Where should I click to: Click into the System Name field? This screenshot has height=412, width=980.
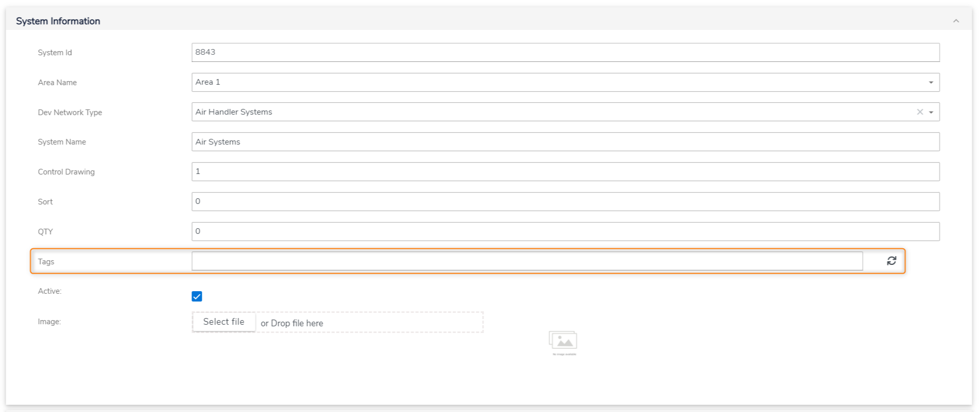pyautogui.click(x=565, y=142)
